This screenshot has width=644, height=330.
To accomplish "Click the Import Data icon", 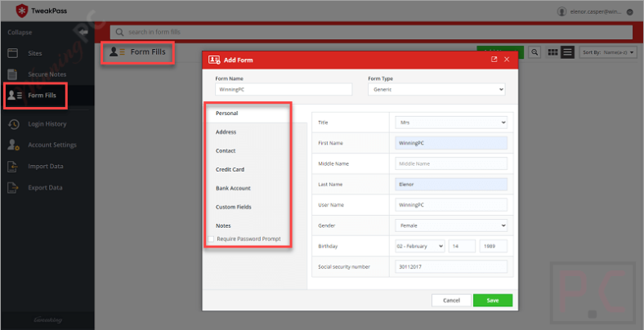I will 13,167.
